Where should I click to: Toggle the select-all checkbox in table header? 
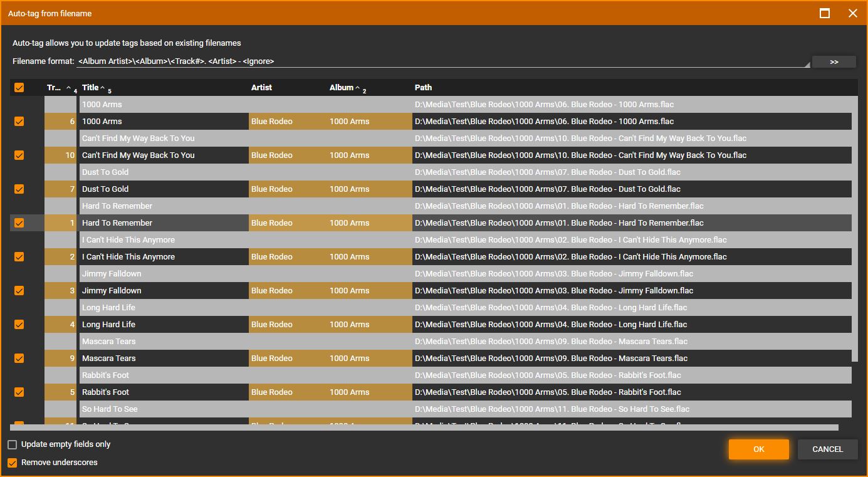[x=19, y=88]
